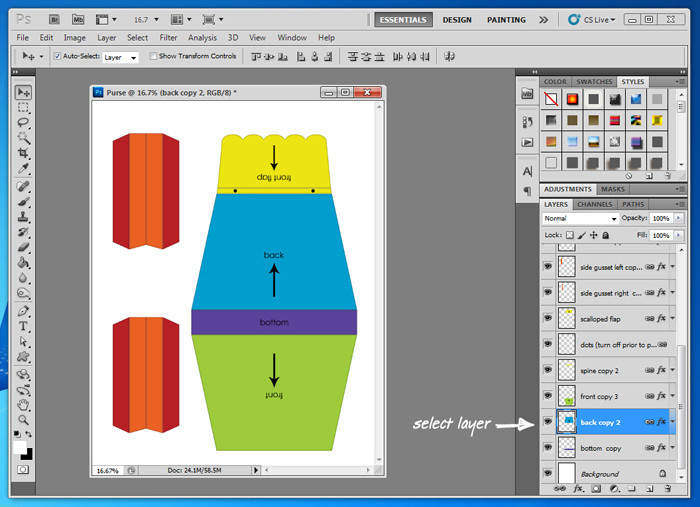Hide the scalloped flap layer

click(x=548, y=318)
